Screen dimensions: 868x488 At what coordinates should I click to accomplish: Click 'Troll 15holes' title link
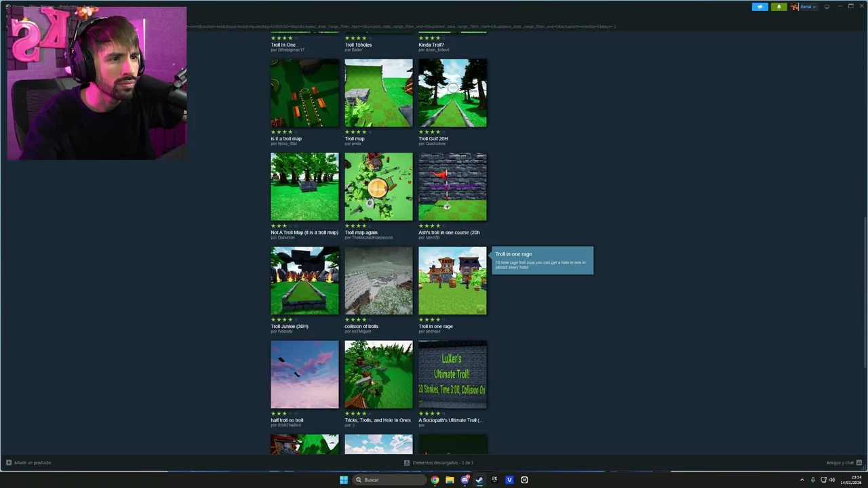pos(358,45)
